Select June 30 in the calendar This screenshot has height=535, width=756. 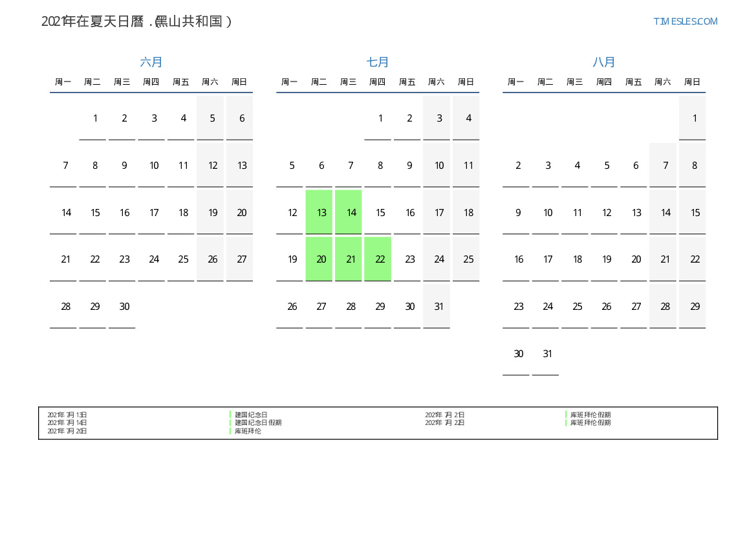click(124, 307)
